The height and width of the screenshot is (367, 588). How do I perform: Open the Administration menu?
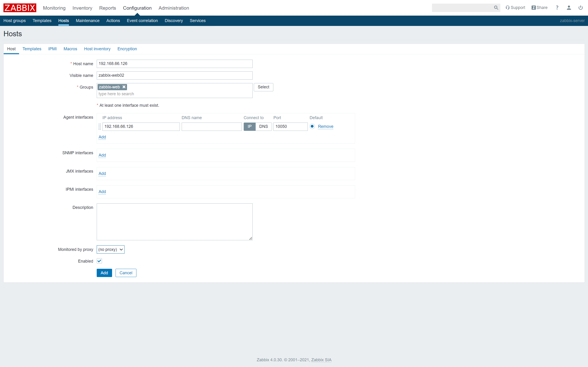174,8
